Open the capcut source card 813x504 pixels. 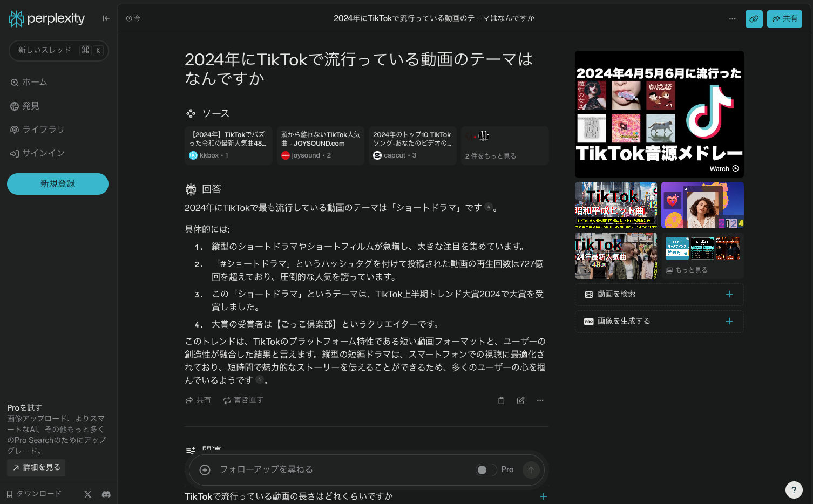pos(413,146)
